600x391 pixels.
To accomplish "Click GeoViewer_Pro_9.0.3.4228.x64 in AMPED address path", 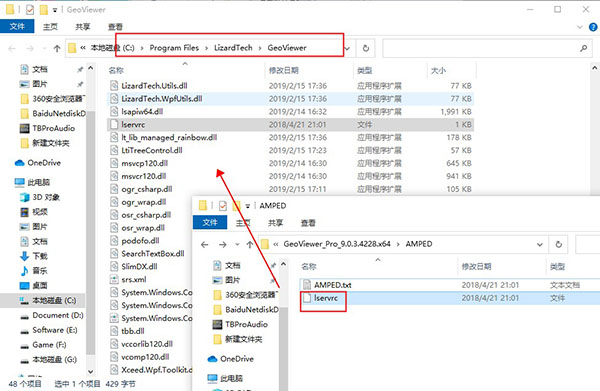I will (x=337, y=244).
